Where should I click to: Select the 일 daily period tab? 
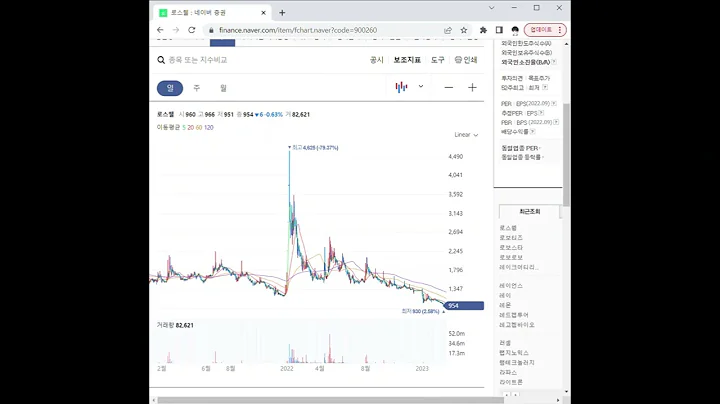[170, 88]
